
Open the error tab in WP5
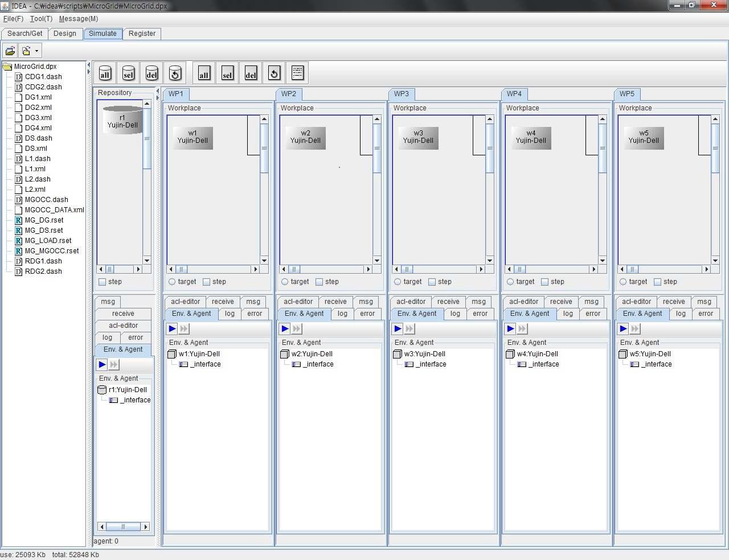706,314
